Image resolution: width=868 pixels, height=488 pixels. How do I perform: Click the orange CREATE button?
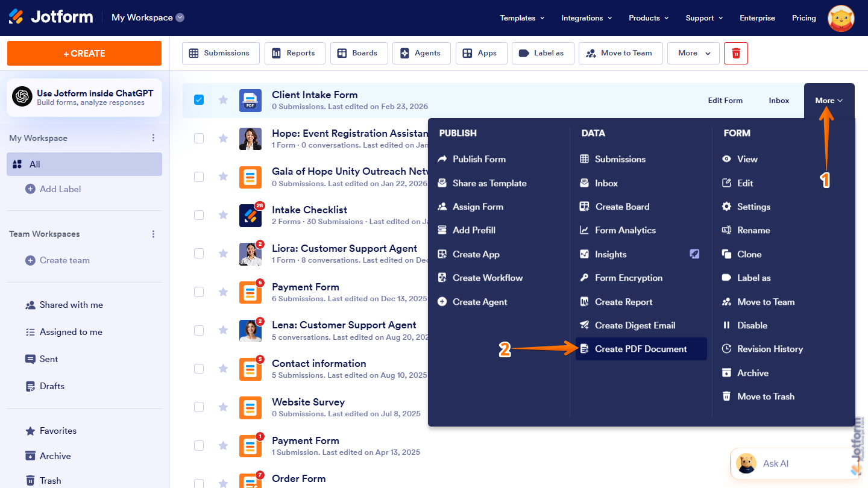point(84,53)
